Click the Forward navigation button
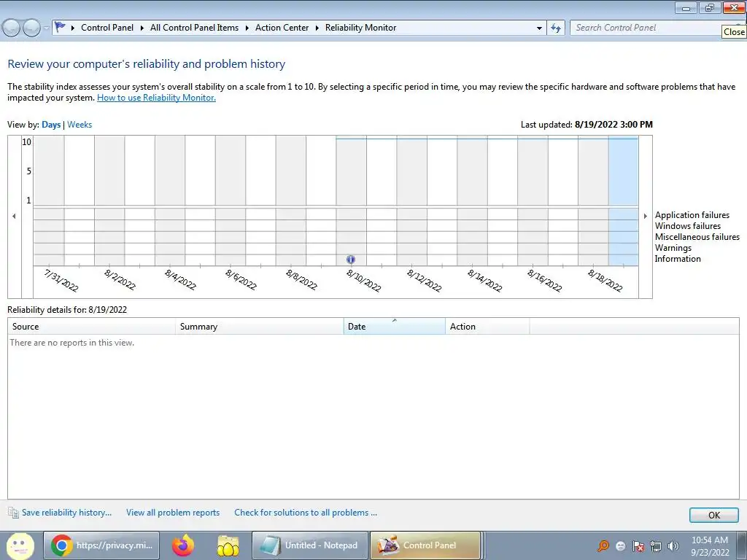The height and width of the screenshot is (560, 747). (31, 28)
